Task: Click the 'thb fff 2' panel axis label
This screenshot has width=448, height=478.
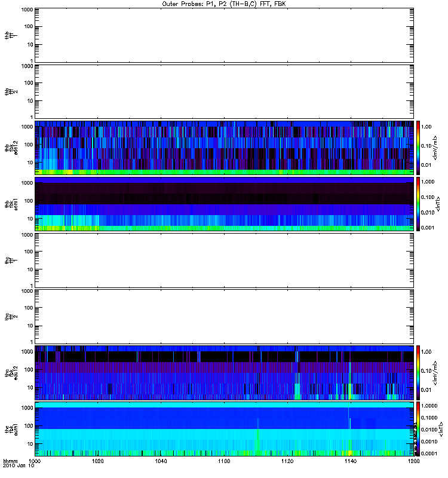Action: 11,91
